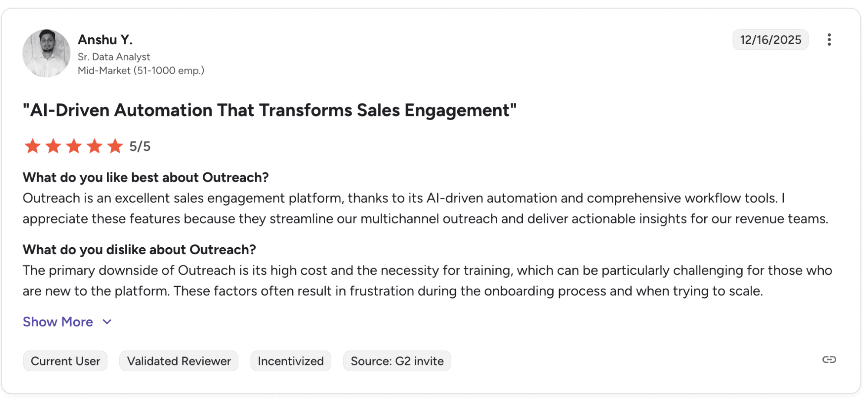This screenshot has height=402, width=868.
Task: Click the Source: G2 invite tag
Action: pos(397,361)
